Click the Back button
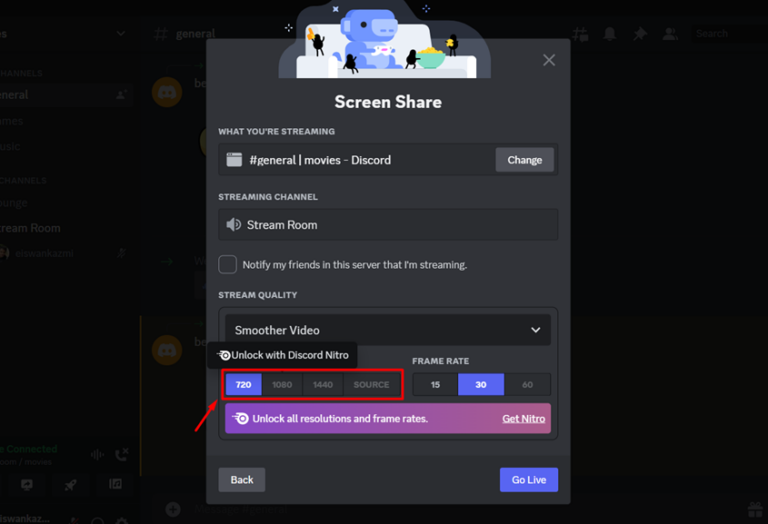Image resolution: width=768 pixels, height=524 pixels. pyautogui.click(x=242, y=479)
